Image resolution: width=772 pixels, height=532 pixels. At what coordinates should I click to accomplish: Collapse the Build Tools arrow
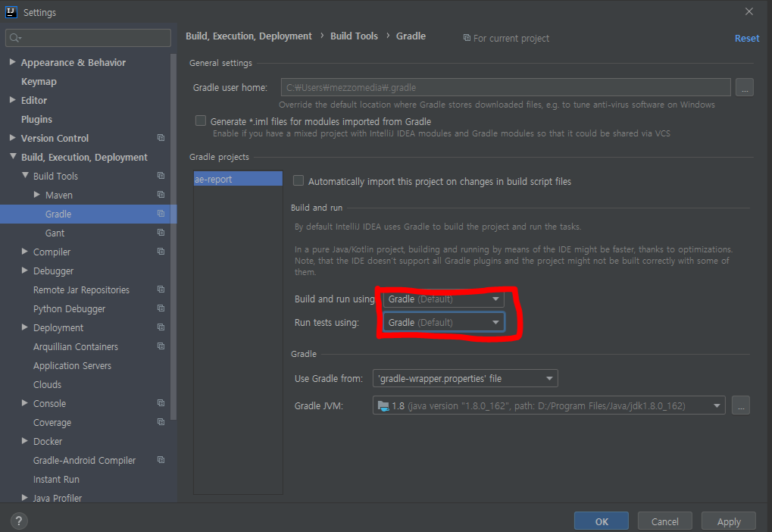click(x=25, y=175)
